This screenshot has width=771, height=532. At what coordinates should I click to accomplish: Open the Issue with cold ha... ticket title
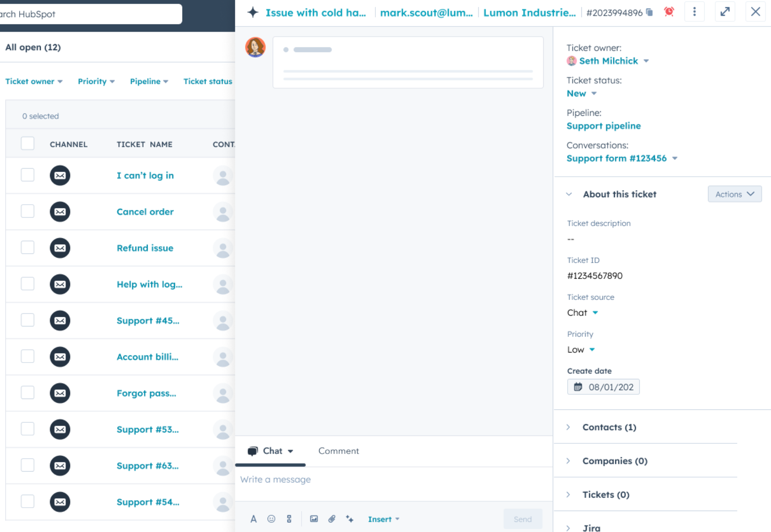(x=315, y=13)
